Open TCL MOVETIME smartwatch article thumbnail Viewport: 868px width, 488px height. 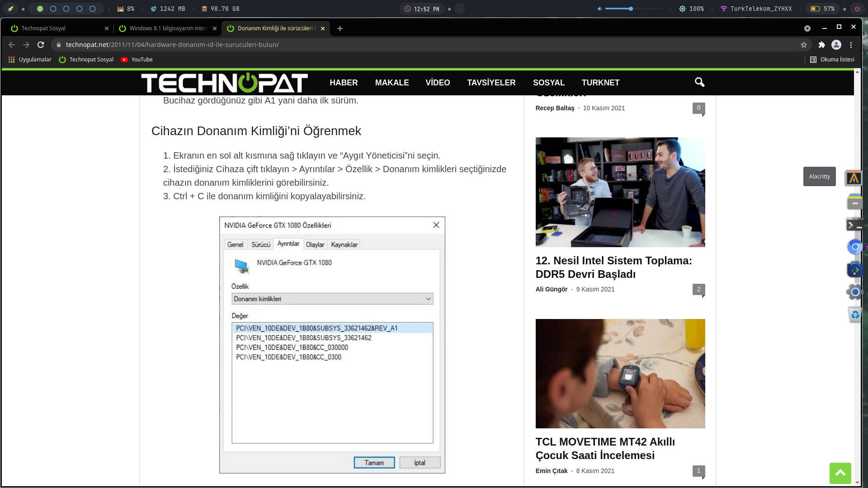click(x=620, y=373)
